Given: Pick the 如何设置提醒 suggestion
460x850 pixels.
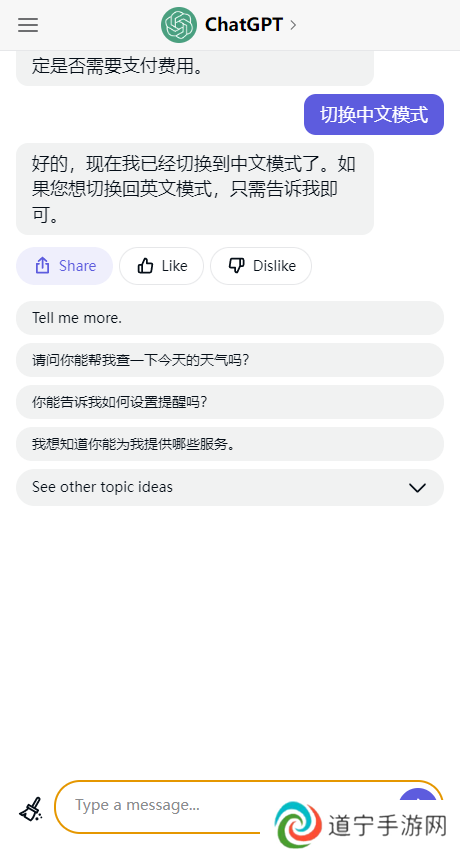Looking at the screenshot, I should (x=230, y=402).
